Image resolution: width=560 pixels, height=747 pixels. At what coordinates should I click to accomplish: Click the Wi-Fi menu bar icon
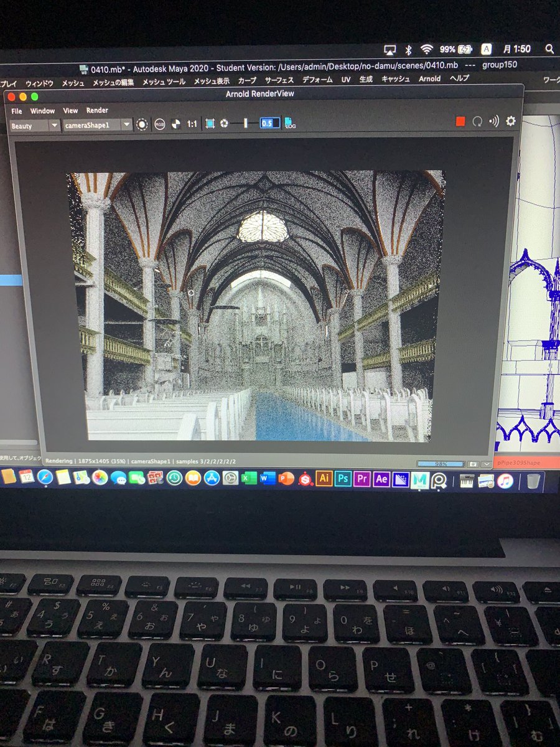pos(427,49)
